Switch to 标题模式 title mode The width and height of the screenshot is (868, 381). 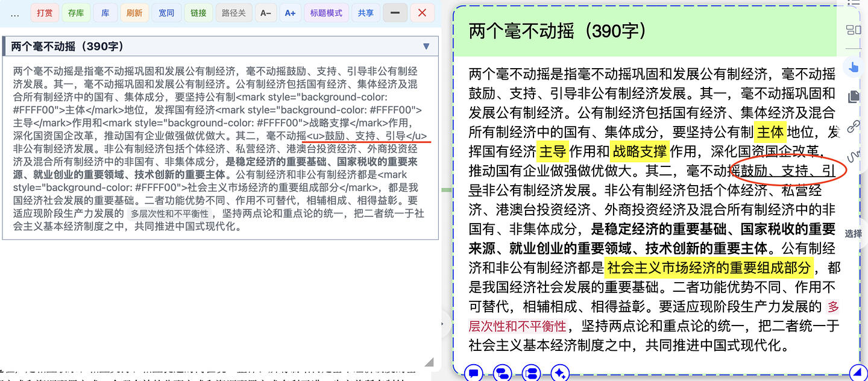click(326, 13)
